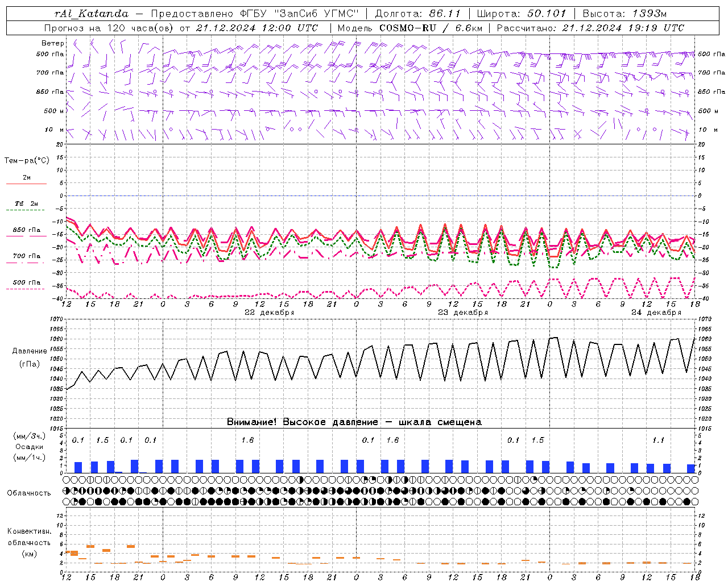Click the station name rAl_Katanda
This screenshot has width=728, height=582.
click(x=92, y=14)
